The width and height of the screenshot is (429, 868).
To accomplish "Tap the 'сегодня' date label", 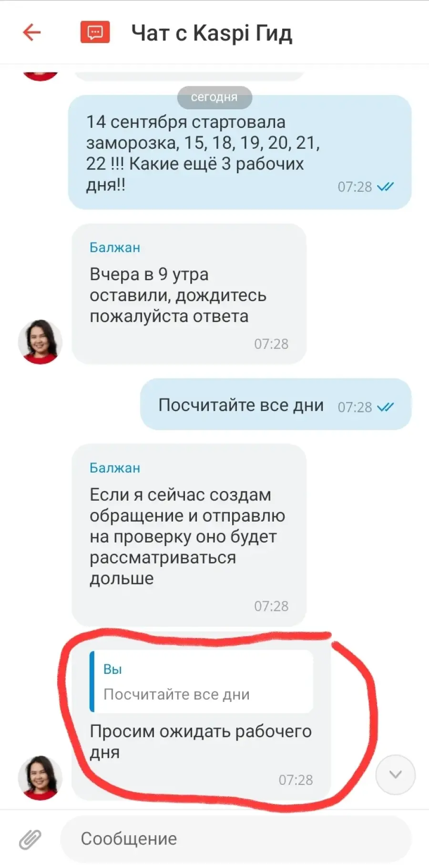I will pos(214,97).
